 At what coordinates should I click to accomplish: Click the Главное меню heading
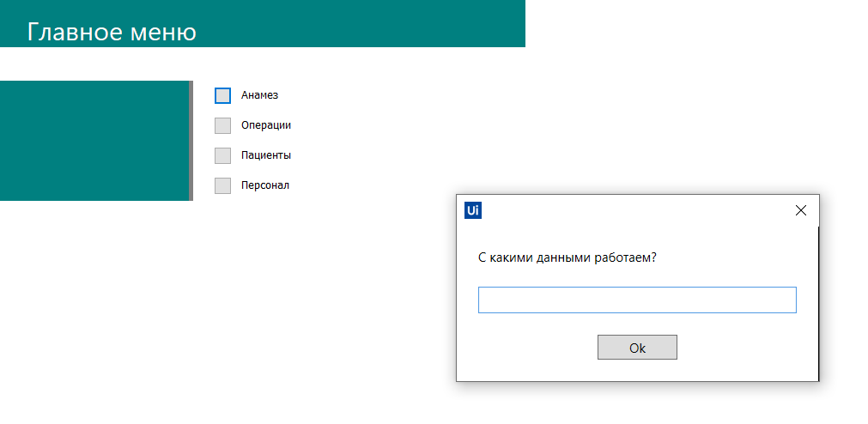pos(112,32)
